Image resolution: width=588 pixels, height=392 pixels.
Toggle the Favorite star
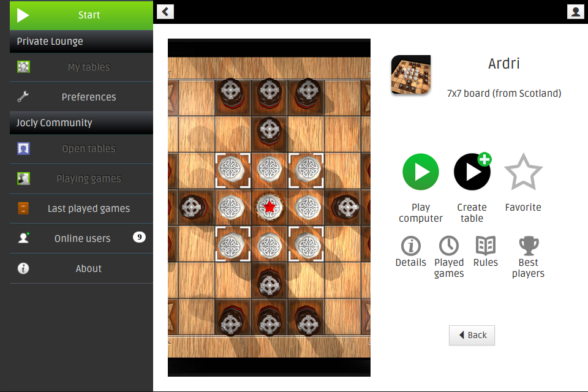coord(523,171)
